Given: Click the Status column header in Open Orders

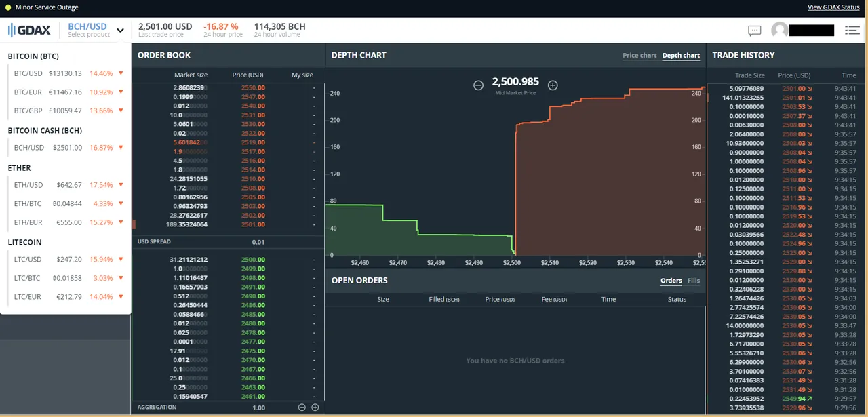Looking at the screenshot, I should [x=677, y=299].
